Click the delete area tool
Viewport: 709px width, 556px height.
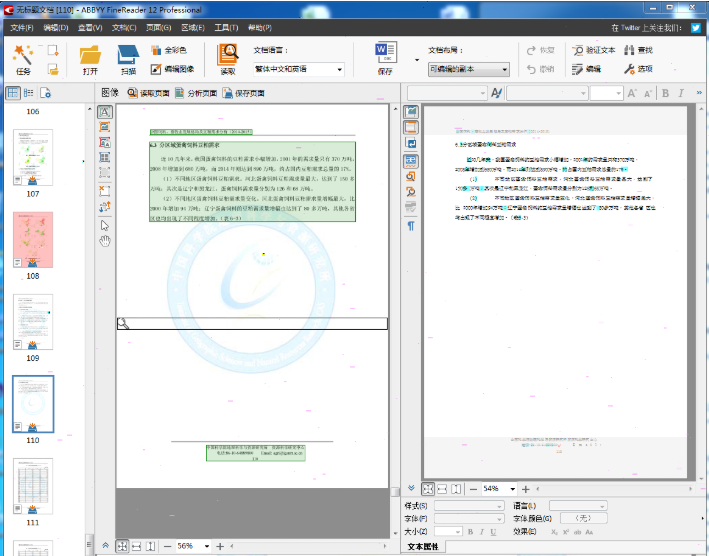click(x=105, y=191)
